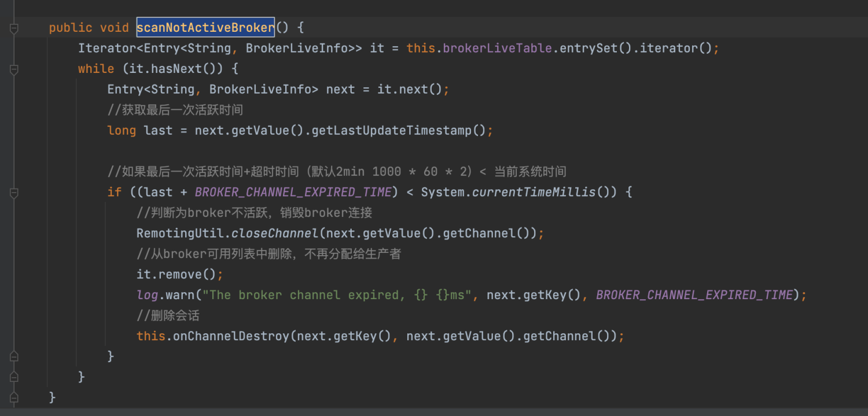This screenshot has width=868, height=416.
Task: Click the log identifier before .warn
Action: pos(147,295)
